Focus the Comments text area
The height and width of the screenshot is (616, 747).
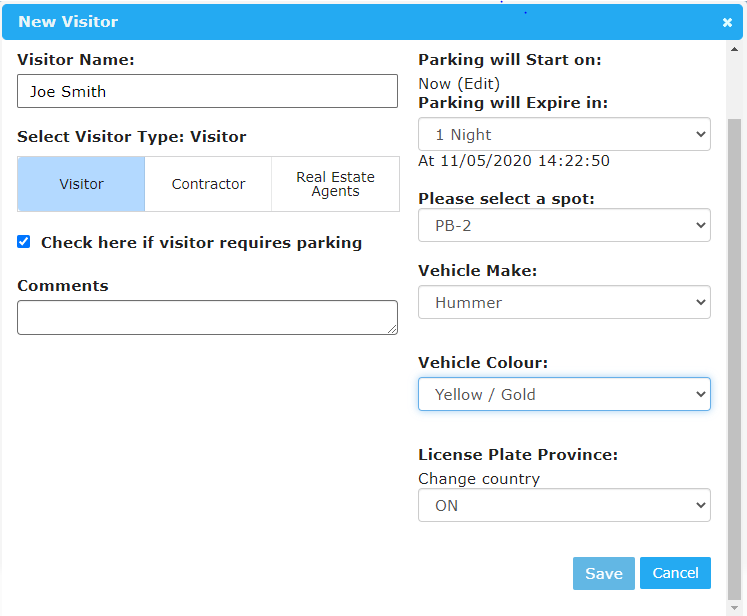[207, 317]
